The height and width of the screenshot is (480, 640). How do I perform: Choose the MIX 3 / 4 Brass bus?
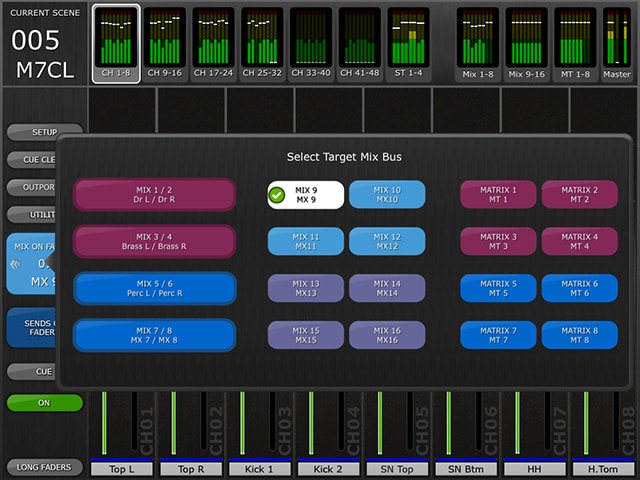coord(154,241)
